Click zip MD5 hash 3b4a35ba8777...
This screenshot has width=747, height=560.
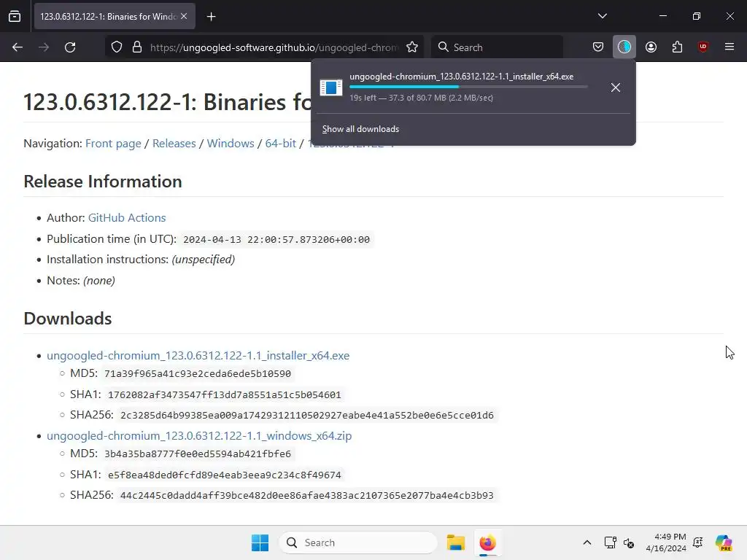click(x=198, y=454)
